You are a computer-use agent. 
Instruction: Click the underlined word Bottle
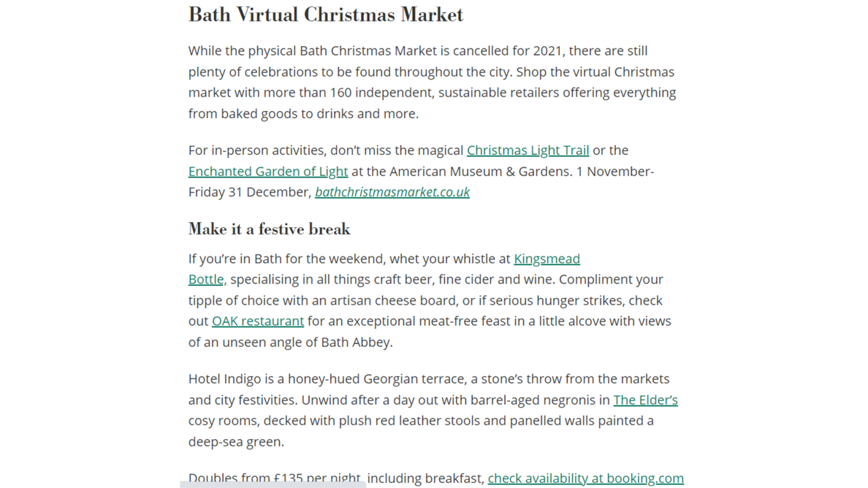[x=206, y=279]
